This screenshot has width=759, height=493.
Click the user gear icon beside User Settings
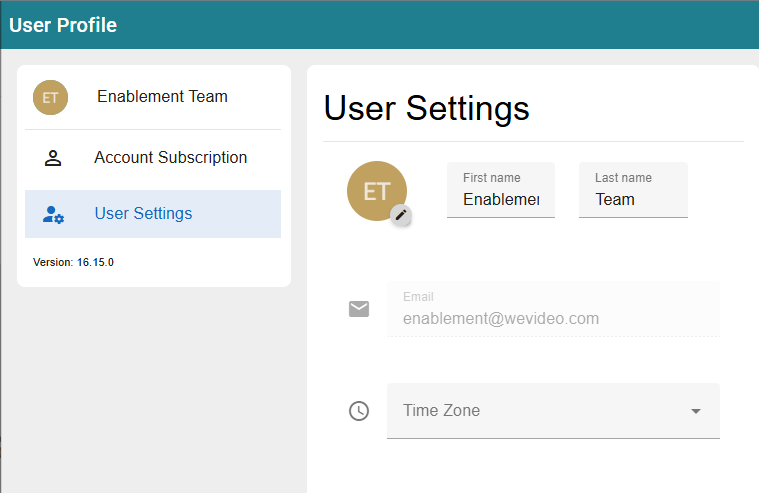53,214
